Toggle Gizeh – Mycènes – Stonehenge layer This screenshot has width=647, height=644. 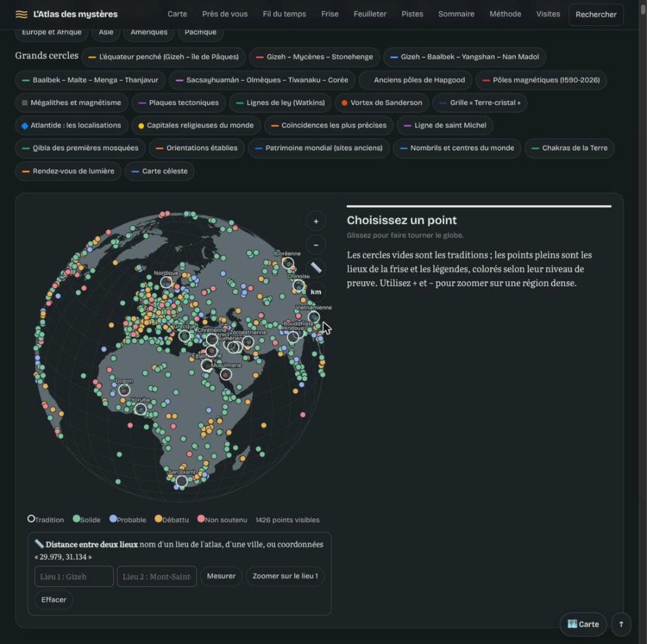pyautogui.click(x=315, y=57)
